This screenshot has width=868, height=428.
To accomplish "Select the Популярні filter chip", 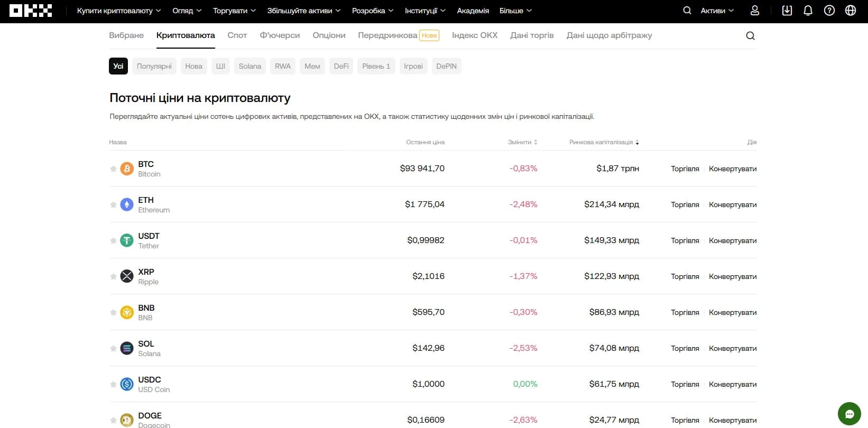I will pyautogui.click(x=154, y=66).
